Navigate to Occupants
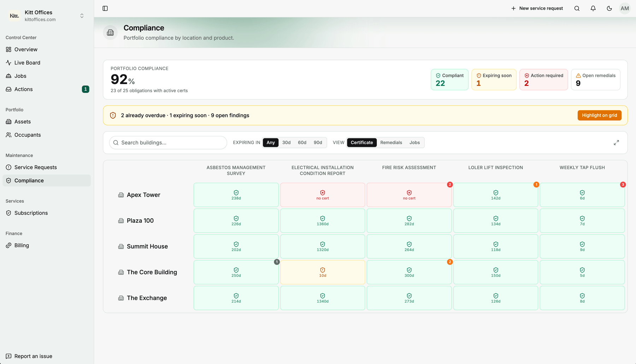 [47, 135]
